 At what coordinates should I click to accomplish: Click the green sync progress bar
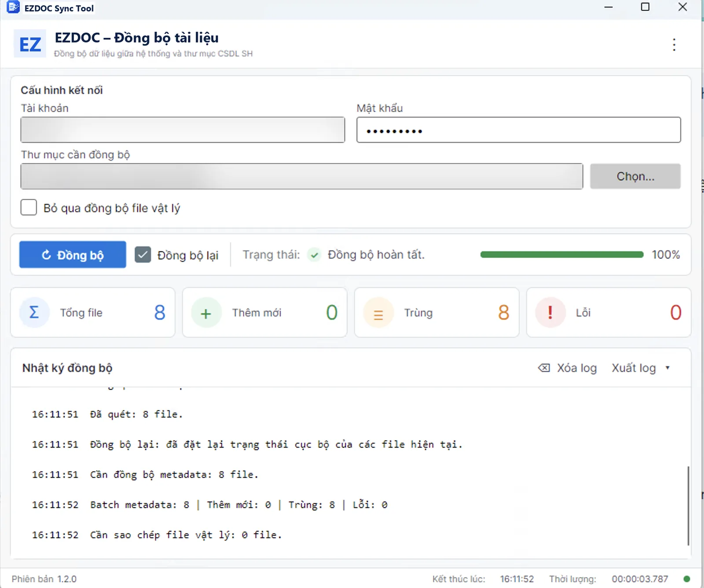click(x=562, y=255)
